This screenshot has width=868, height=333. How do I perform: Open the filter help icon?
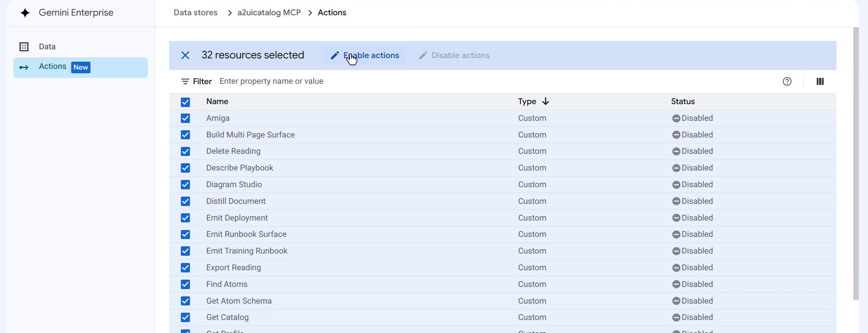coord(787,82)
